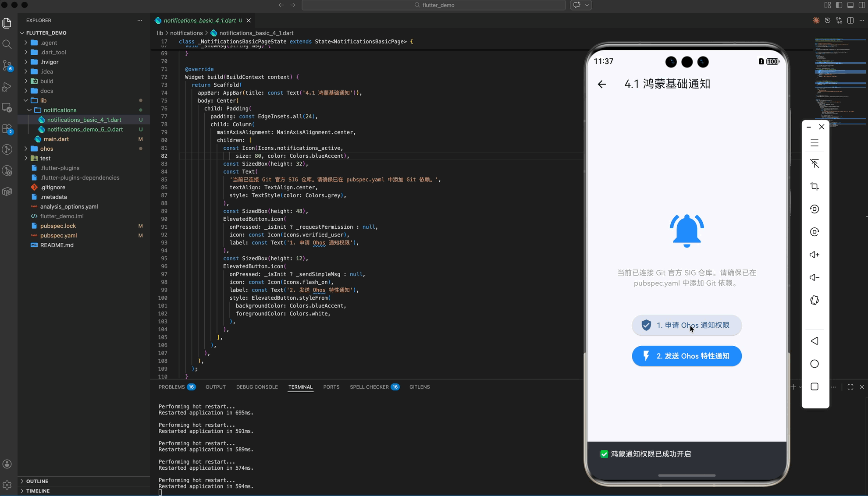Open the Accounts menu in activity bar
This screenshot has width=868, height=496.
7,464
